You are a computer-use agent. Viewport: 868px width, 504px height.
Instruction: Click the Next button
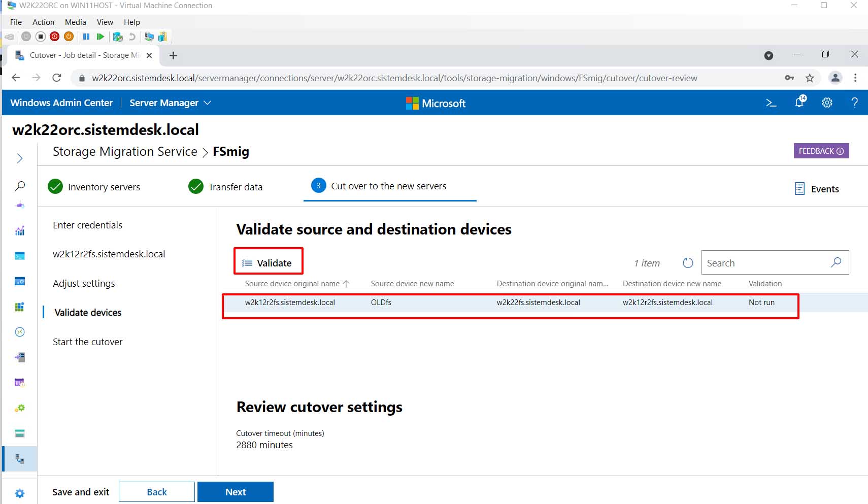click(x=236, y=492)
